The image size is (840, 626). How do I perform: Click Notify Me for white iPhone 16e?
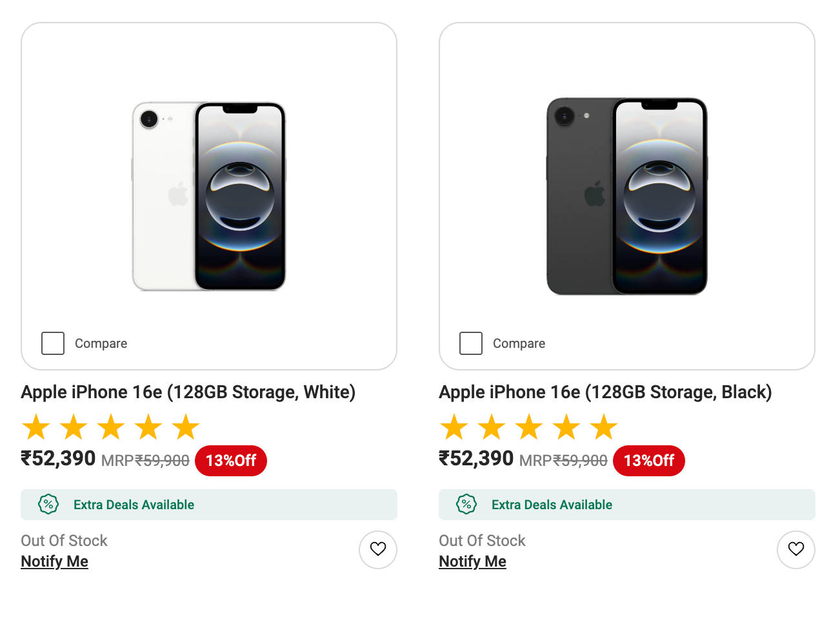click(x=55, y=561)
